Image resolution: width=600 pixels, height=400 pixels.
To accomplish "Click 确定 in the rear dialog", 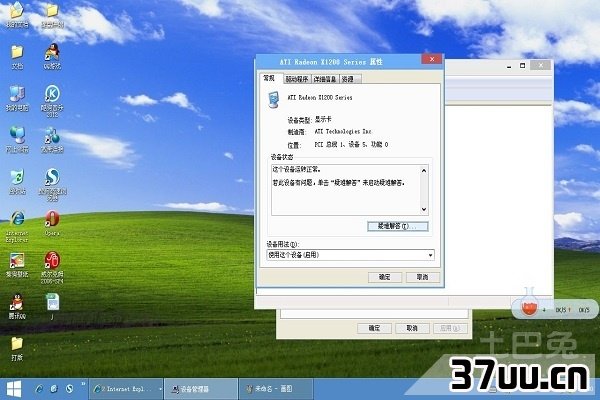I will (x=374, y=328).
